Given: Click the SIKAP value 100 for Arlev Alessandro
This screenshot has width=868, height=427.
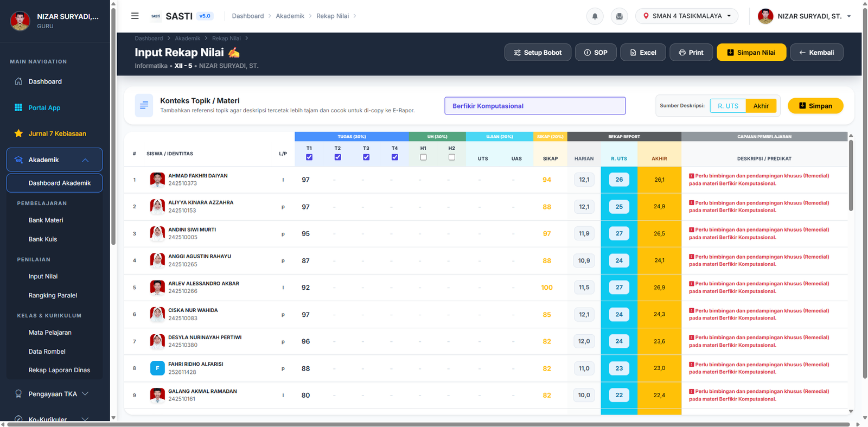Looking at the screenshot, I should (547, 288).
